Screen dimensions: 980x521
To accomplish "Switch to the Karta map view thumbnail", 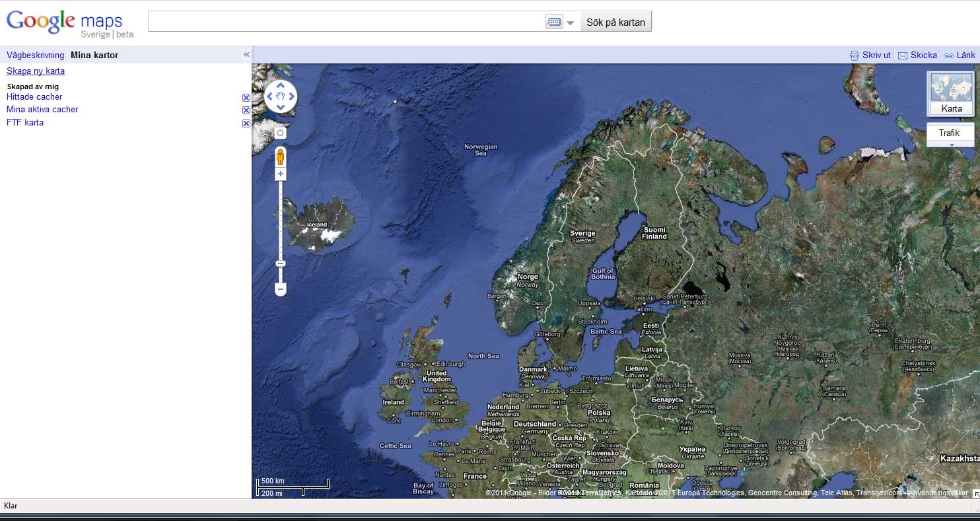I will point(951,94).
